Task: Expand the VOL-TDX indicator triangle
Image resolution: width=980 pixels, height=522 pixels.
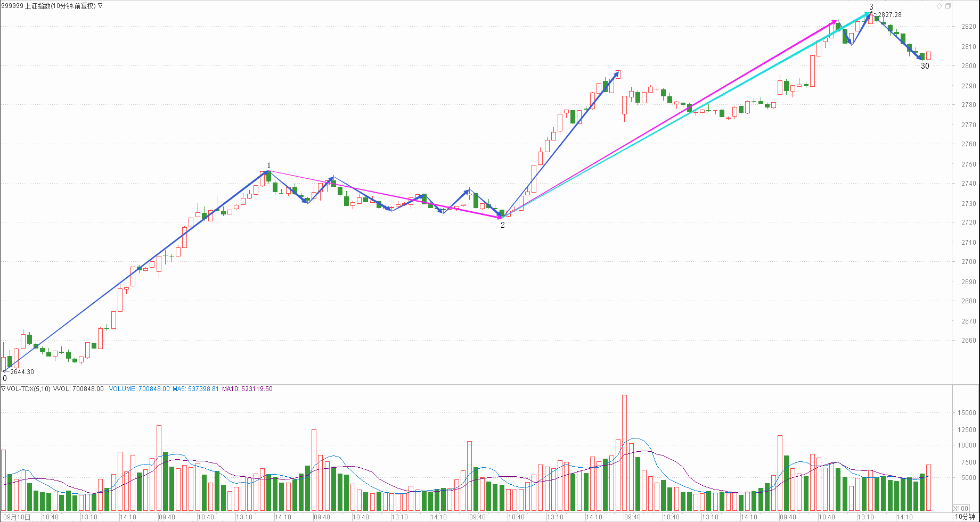Action: click(x=3, y=389)
